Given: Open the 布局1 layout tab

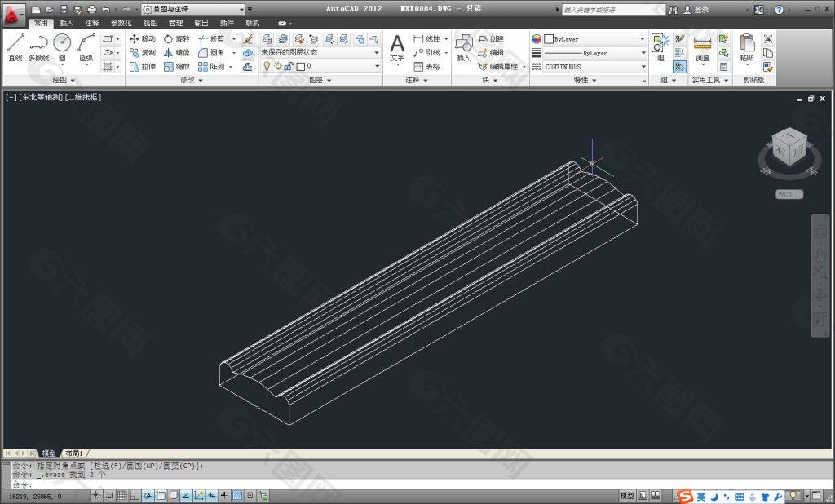Looking at the screenshot, I should (75, 453).
